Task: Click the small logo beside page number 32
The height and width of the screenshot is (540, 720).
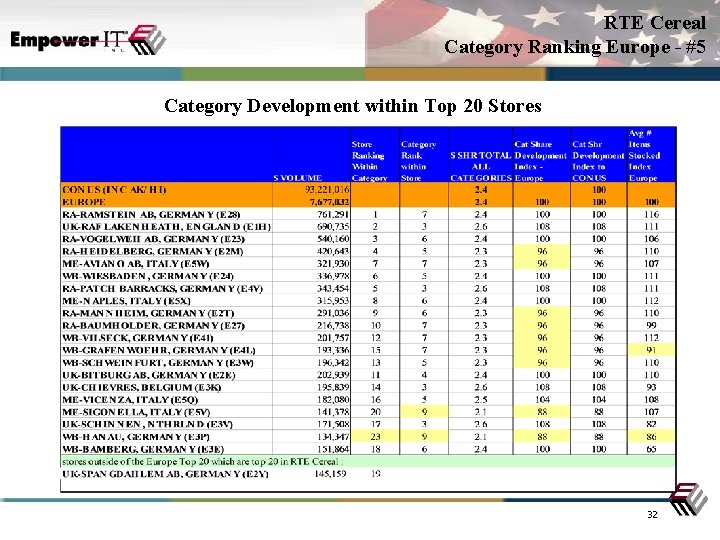Action: click(x=687, y=499)
